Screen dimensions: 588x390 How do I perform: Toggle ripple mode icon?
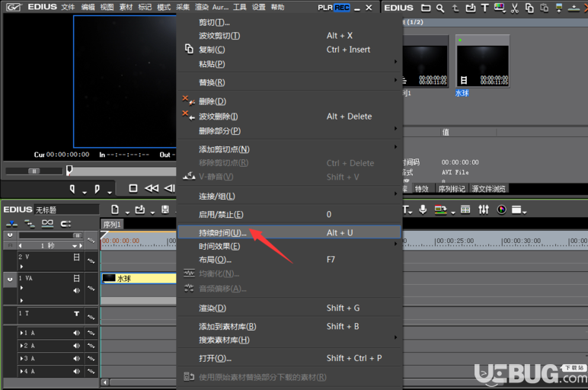tap(29, 224)
